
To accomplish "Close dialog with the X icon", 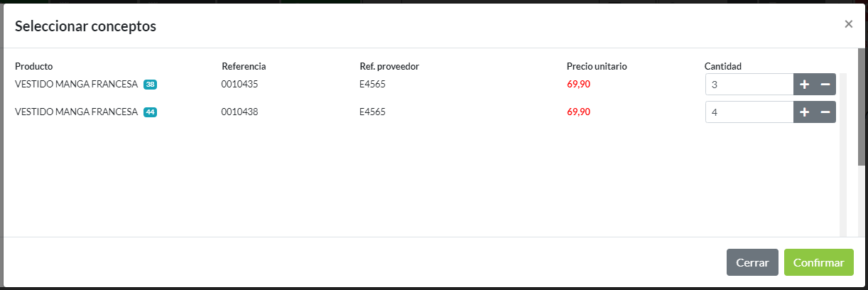I will pos(848,24).
